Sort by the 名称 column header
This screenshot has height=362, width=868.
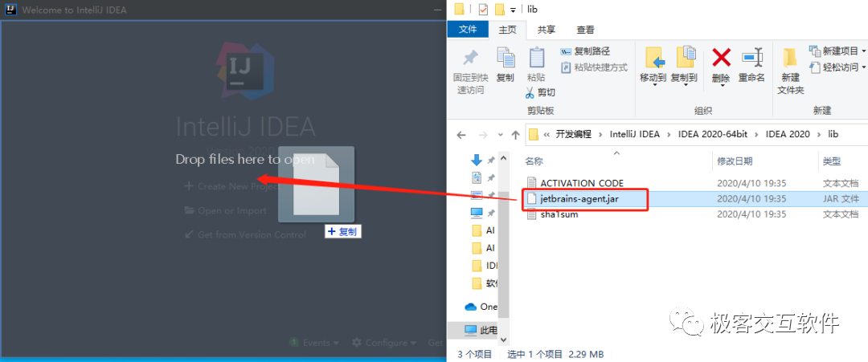point(534,161)
